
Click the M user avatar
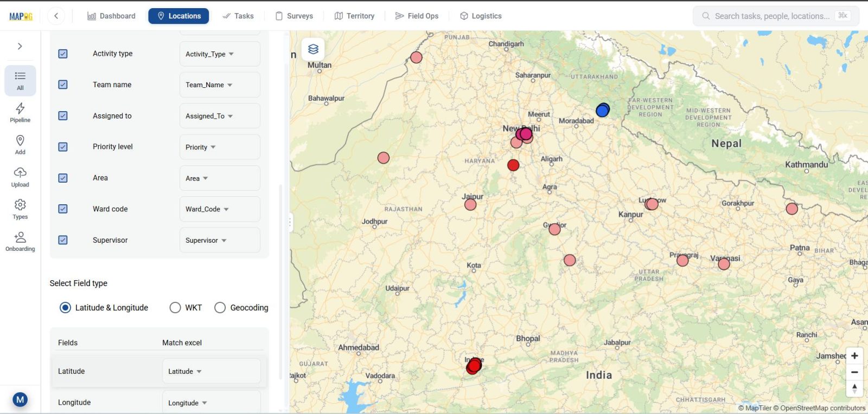[20, 399]
